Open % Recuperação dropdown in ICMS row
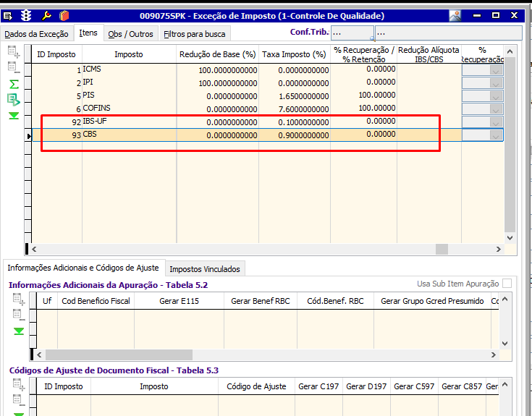The image size is (532, 416). coord(496,70)
